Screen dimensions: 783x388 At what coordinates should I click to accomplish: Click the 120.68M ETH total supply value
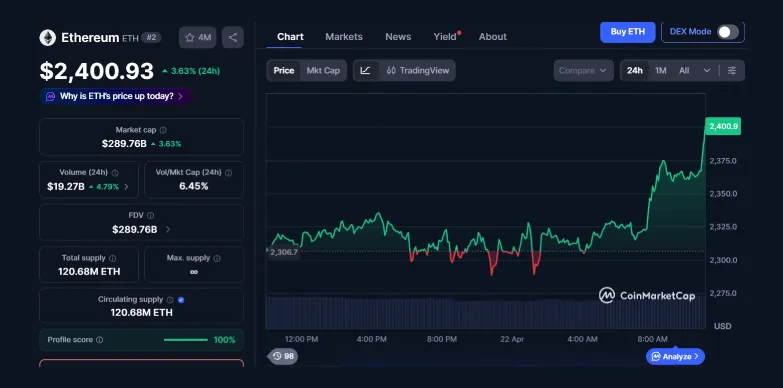click(x=89, y=272)
